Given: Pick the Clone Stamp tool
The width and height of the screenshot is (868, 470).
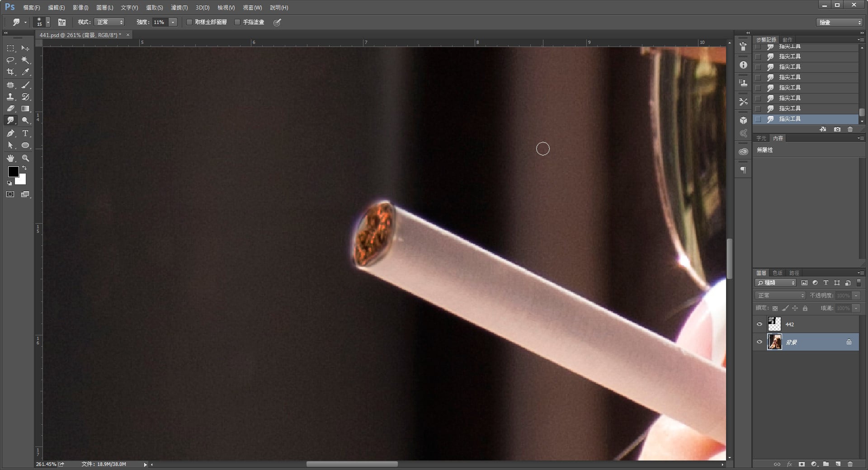Looking at the screenshot, I should tap(10, 97).
